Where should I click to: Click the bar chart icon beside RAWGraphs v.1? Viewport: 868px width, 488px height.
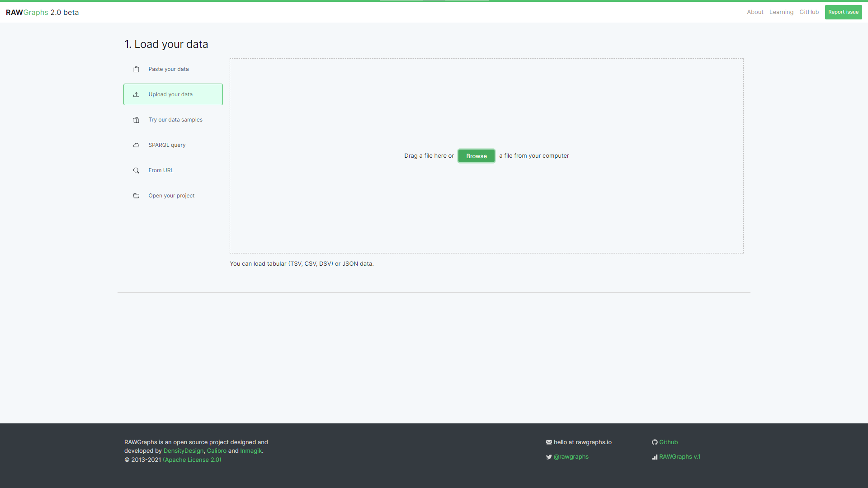[655, 457]
